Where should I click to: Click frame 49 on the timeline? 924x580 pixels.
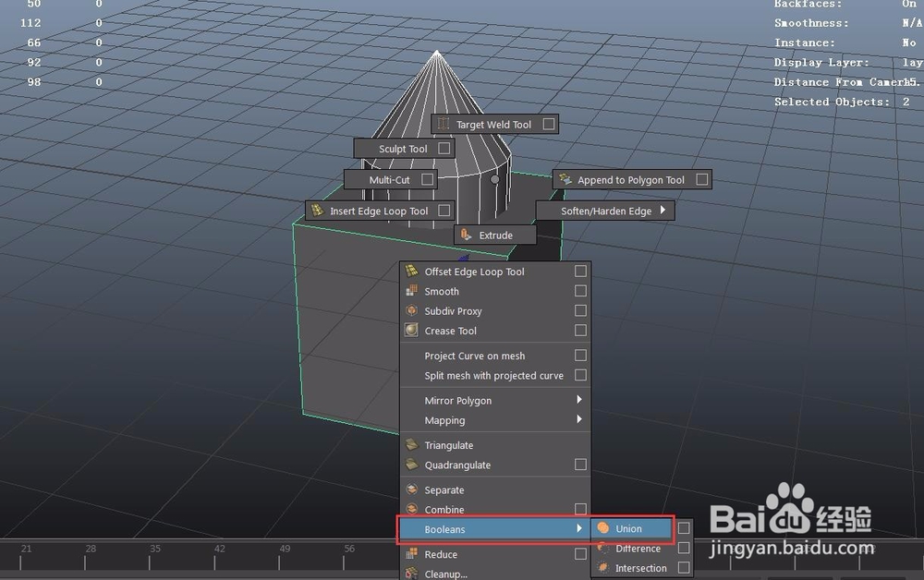pos(285,549)
